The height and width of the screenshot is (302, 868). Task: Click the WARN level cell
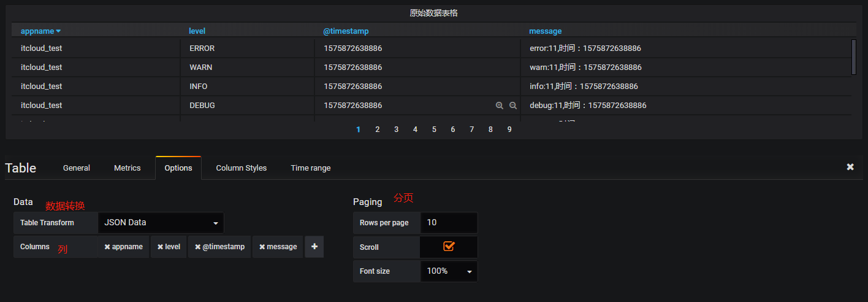(248, 67)
